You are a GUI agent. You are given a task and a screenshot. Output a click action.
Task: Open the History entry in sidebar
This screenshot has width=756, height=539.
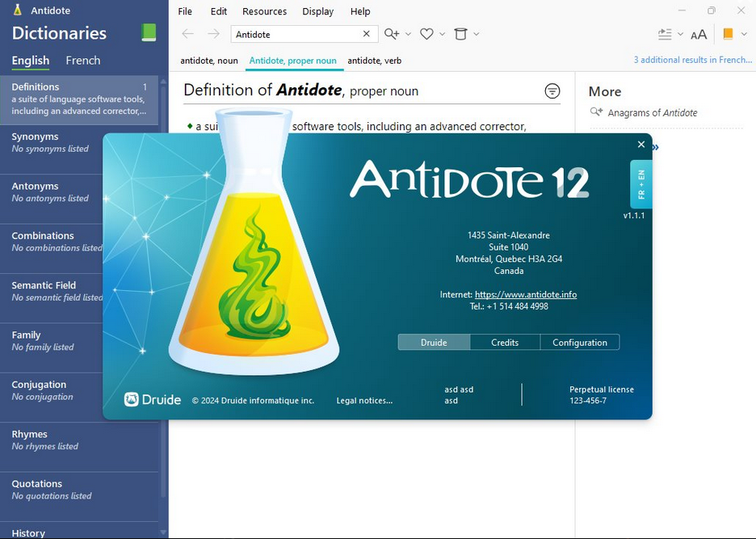(x=79, y=531)
